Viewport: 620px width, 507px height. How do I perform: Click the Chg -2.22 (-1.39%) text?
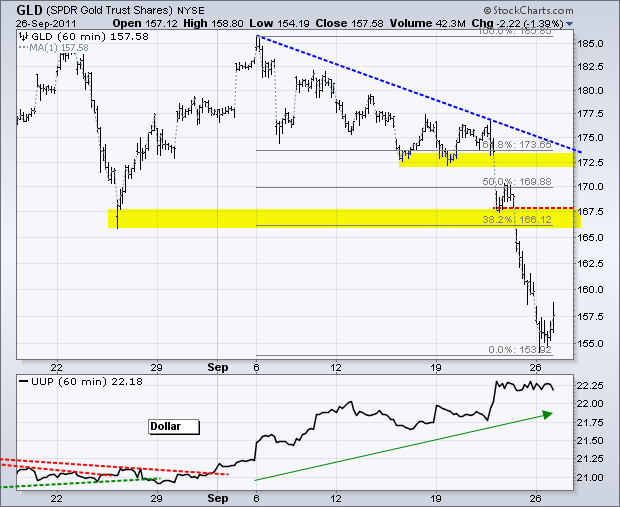517,24
